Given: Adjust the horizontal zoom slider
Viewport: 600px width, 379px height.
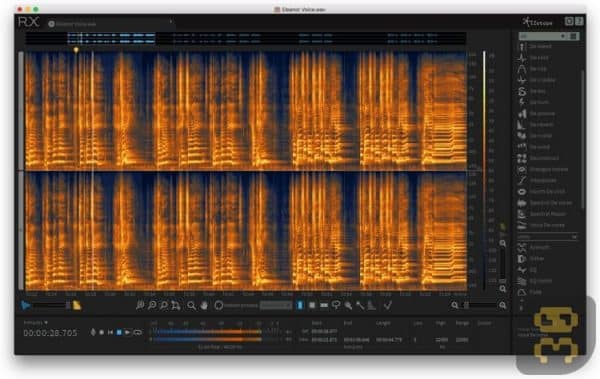Looking at the screenshot, I should (x=480, y=305).
